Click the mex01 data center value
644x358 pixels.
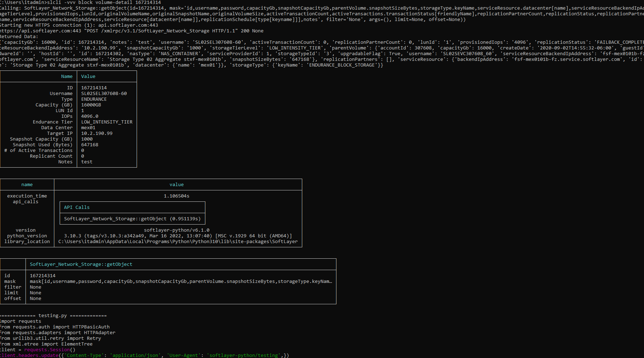point(88,128)
